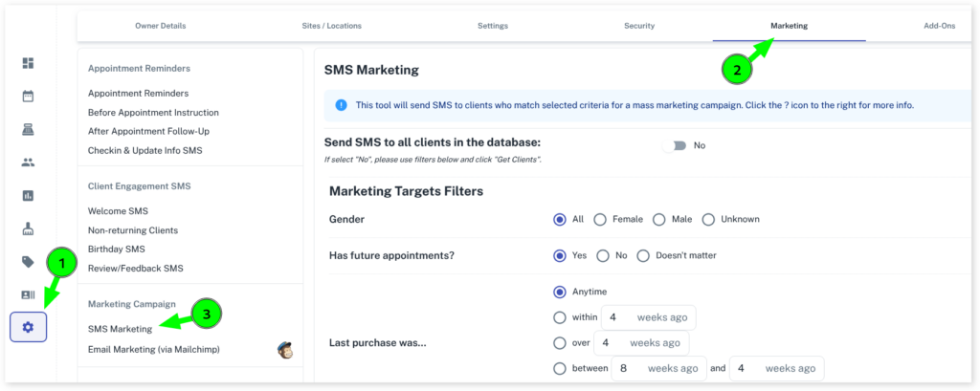The width and height of the screenshot is (980, 391).
Task: Open the dashboard icon in sidebar
Action: 28,63
